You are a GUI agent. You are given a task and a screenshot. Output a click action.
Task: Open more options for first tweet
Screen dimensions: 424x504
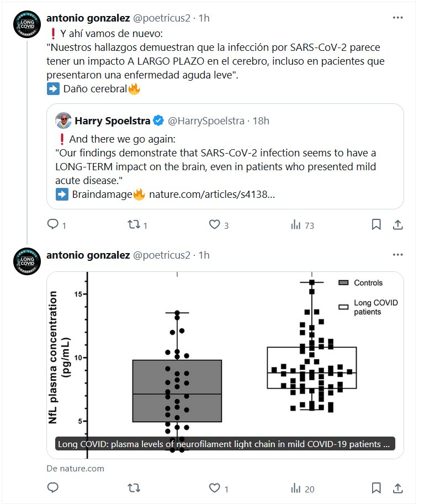coord(397,18)
